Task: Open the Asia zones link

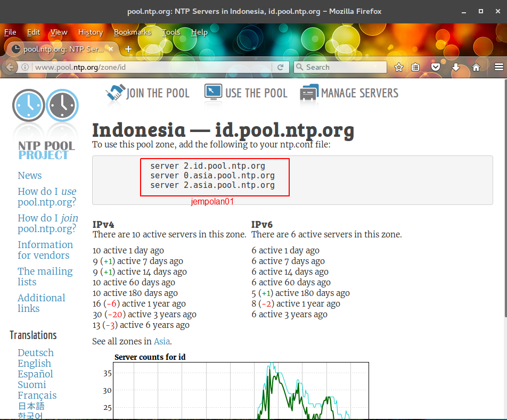Action: pyautogui.click(x=162, y=342)
